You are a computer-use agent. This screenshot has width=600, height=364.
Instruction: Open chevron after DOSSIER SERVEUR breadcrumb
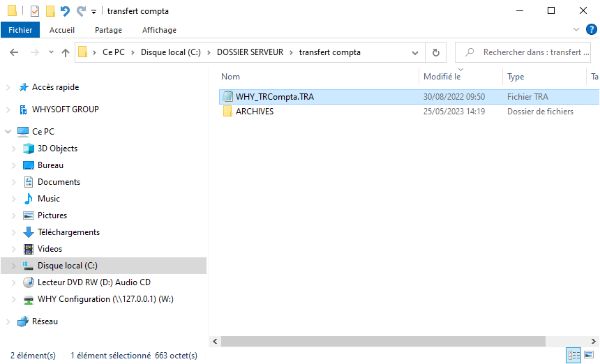[x=291, y=52]
